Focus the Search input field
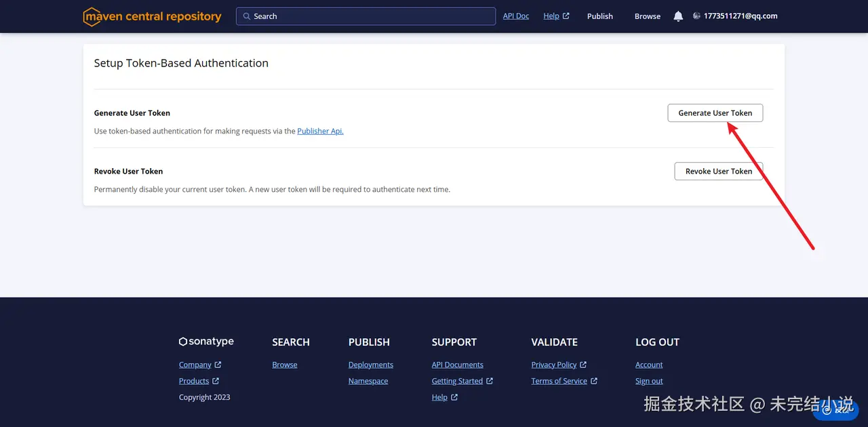 pos(366,16)
